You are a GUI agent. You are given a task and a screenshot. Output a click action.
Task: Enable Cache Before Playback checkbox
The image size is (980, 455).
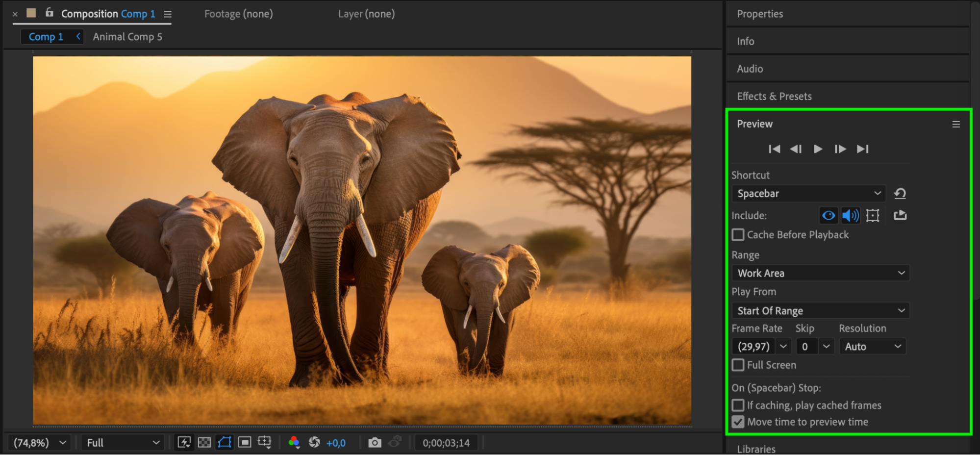coord(738,235)
